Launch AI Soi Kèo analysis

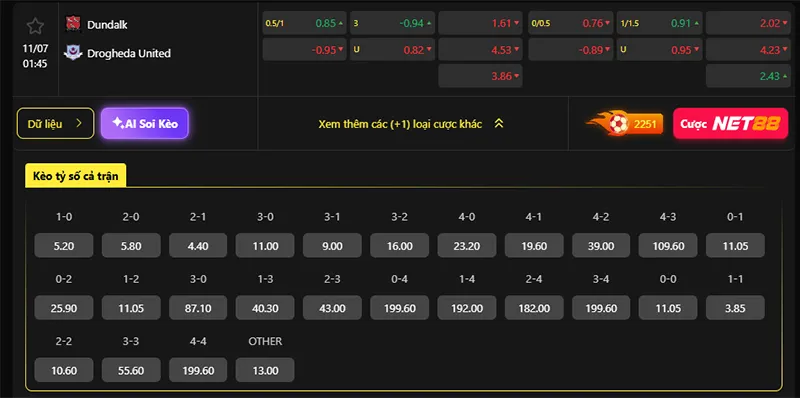tap(145, 123)
